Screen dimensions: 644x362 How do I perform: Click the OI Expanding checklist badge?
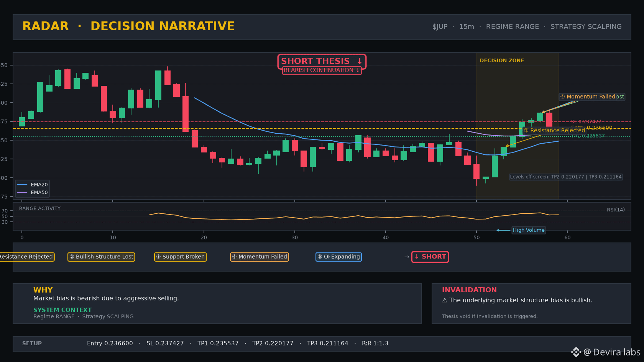click(339, 257)
